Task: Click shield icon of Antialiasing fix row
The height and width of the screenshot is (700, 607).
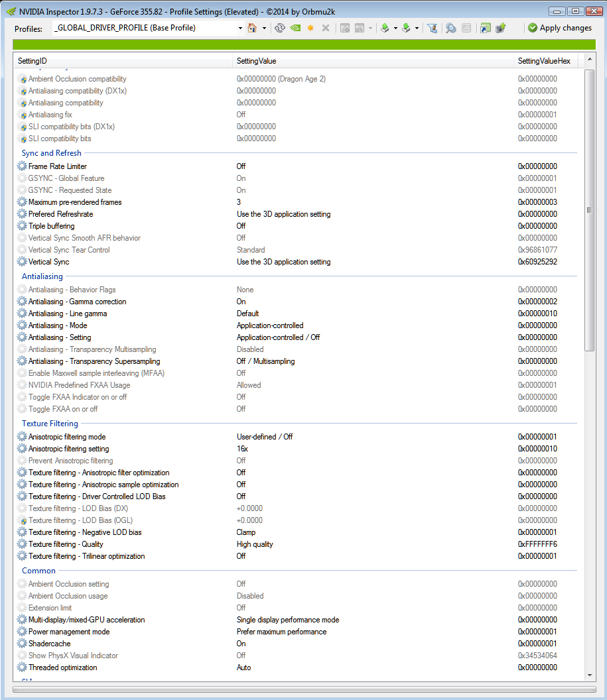Action: coord(23,115)
